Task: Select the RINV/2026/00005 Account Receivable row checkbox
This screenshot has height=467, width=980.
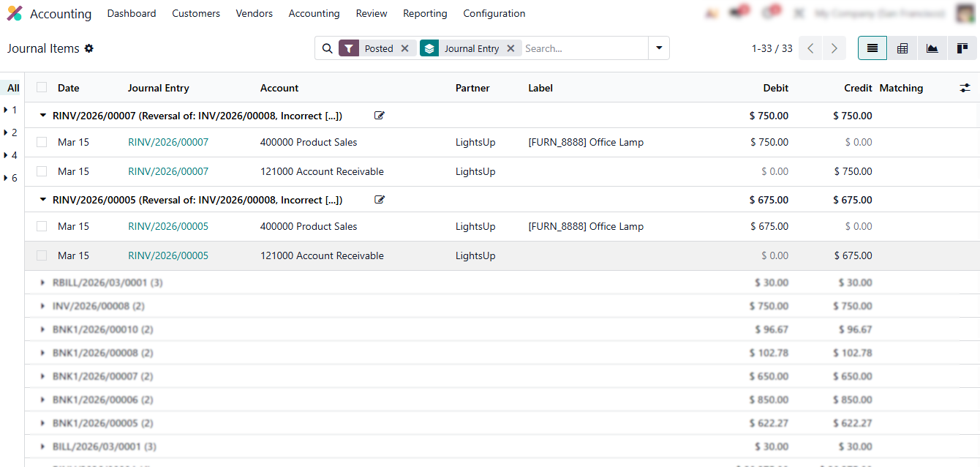Action: click(x=42, y=255)
